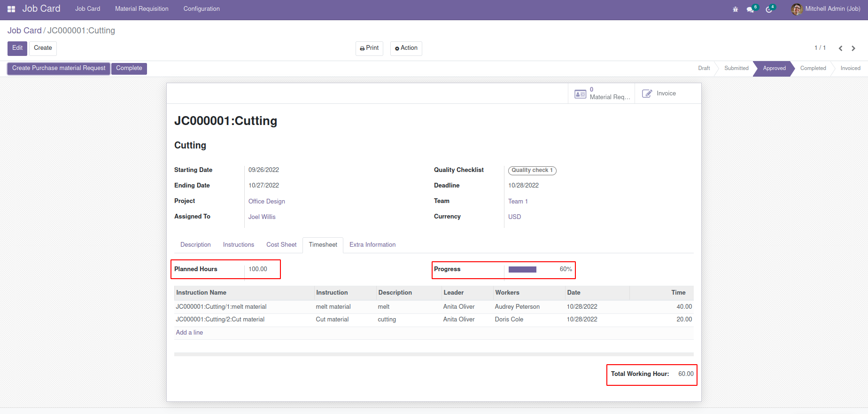Open Material Requisition smart button
Image resolution: width=868 pixels, height=414 pixels.
click(602, 94)
